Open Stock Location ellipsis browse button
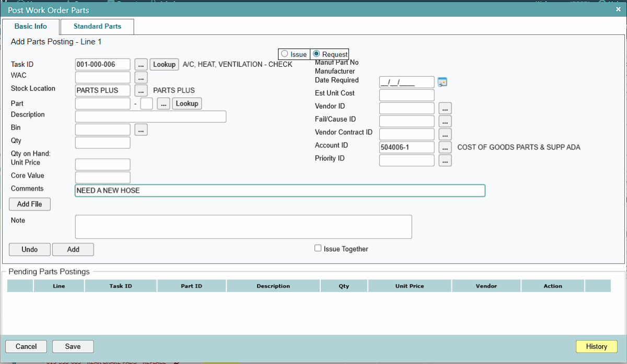 [141, 90]
